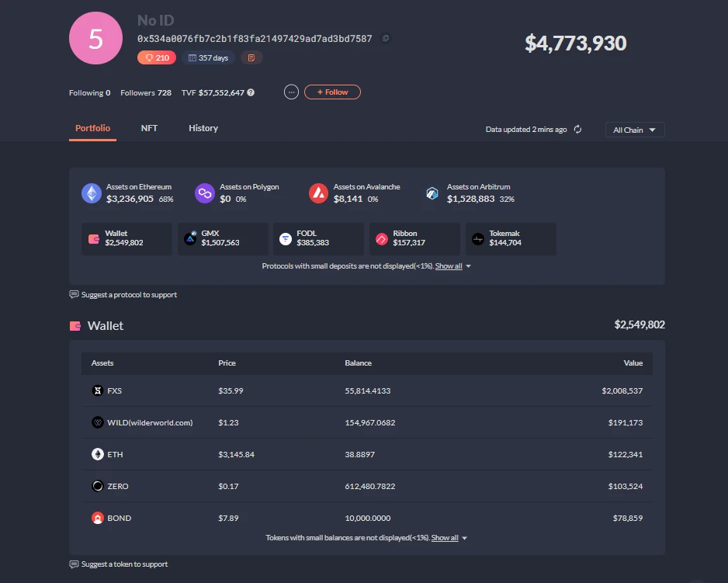Click the ETH price $3,145.84
This screenshot has width=728, height=583.
click(x=236, y=454)
